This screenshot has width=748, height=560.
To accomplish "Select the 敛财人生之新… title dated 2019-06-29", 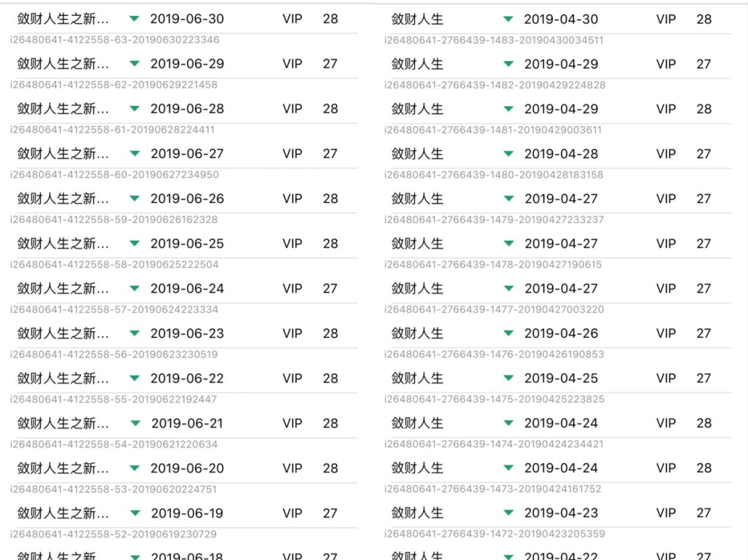I will point(63,64).
